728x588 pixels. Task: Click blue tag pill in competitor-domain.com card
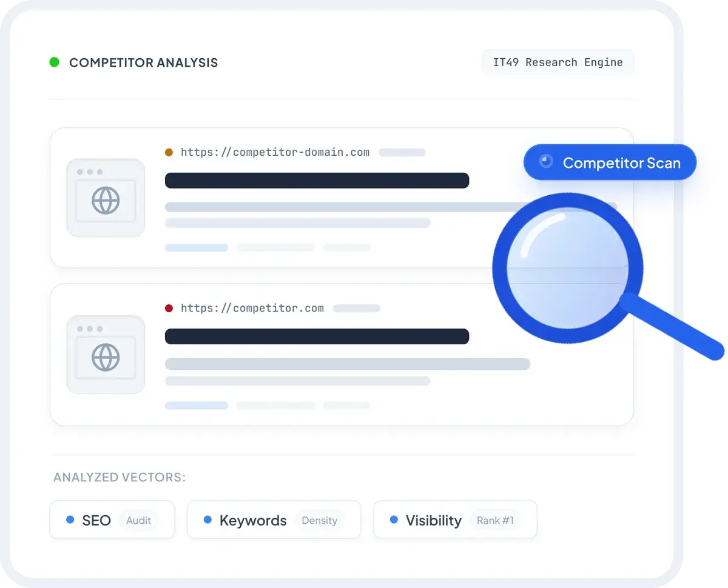[x=197, y=247]
